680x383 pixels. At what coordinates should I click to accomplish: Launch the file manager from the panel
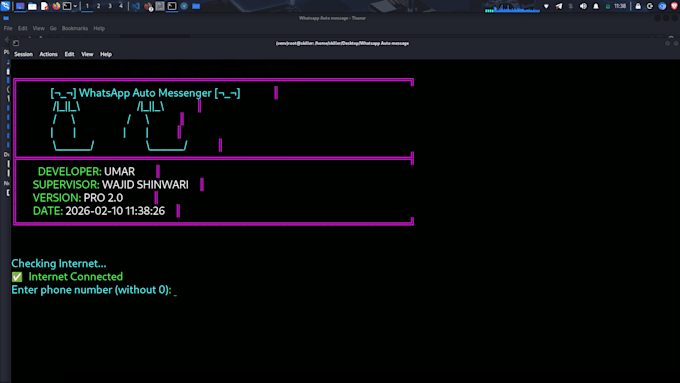click(32, 6)
